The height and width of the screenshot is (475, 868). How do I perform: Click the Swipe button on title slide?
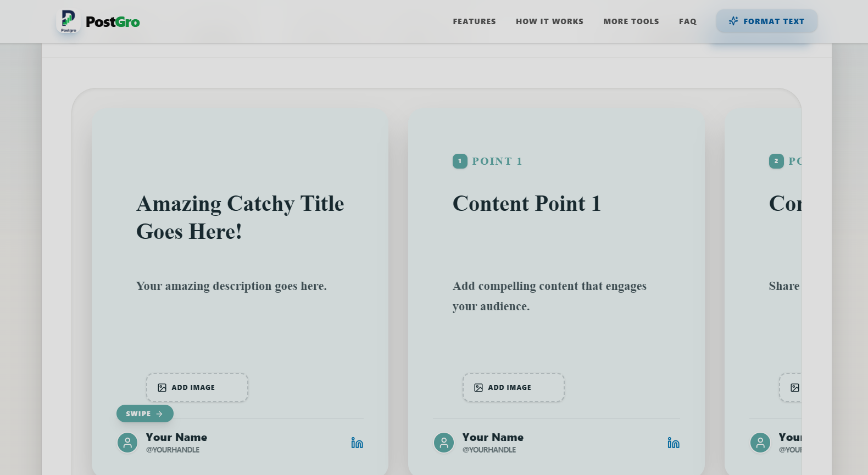tap(145, 413)
